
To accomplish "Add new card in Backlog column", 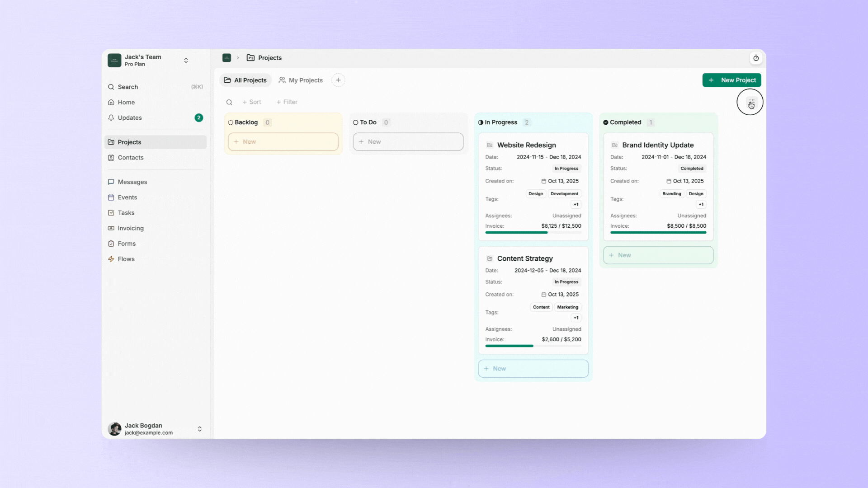I will coord(283,141).
